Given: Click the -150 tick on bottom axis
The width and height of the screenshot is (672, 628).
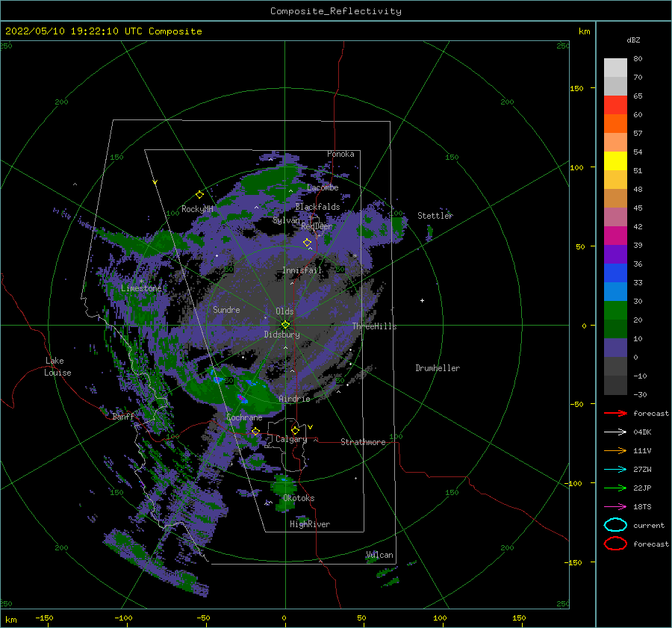Looking at the screenshot, I should click(x=44, y=618).
